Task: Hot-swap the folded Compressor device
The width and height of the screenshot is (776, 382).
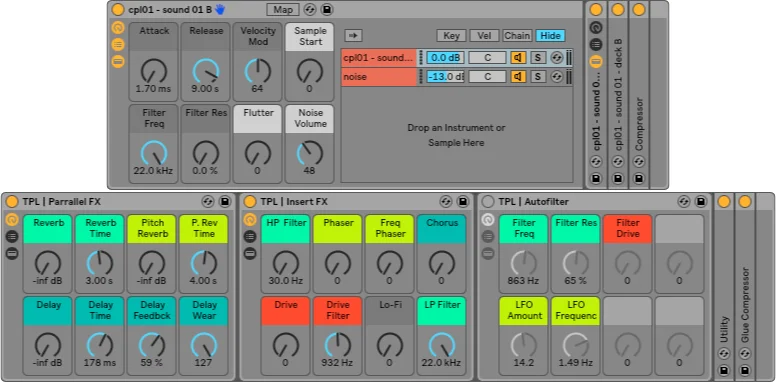Action: pos(639,161)
